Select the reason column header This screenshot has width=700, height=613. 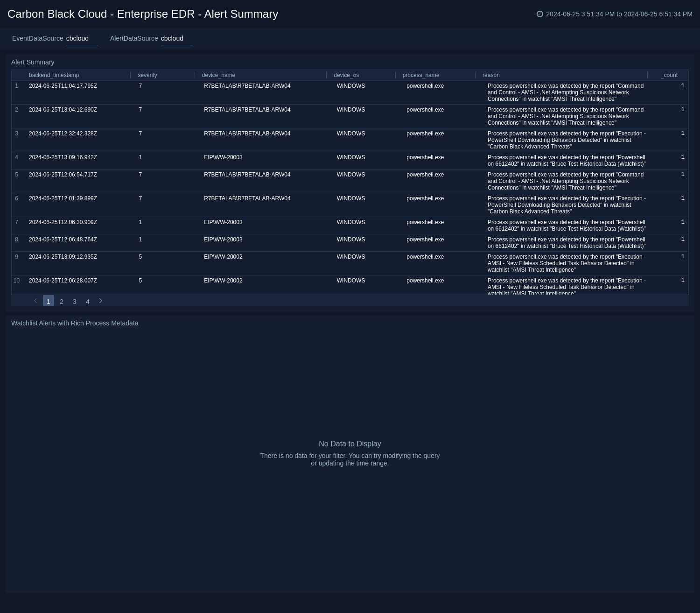(490, 75)
